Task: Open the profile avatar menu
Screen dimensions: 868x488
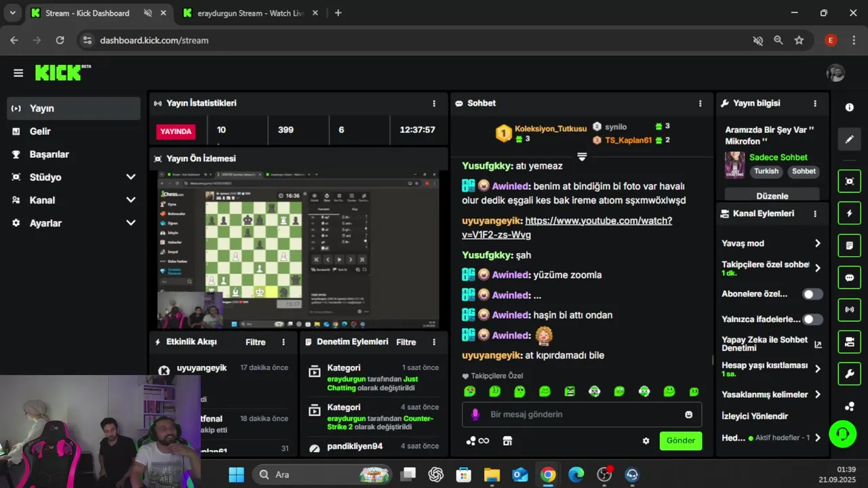Action: tap(835, 73)
